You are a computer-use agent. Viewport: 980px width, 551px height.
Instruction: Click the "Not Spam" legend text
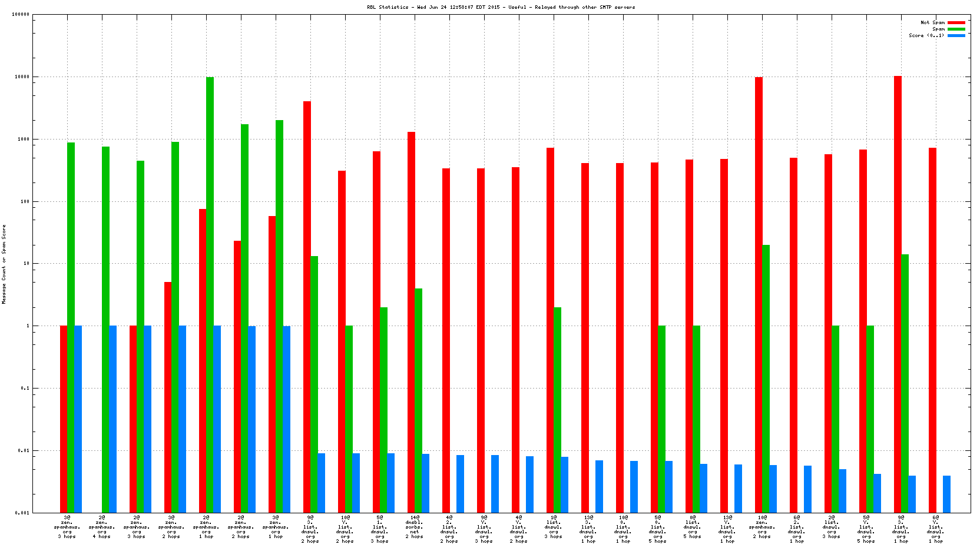pyautogui.click(x=932, y=22)
